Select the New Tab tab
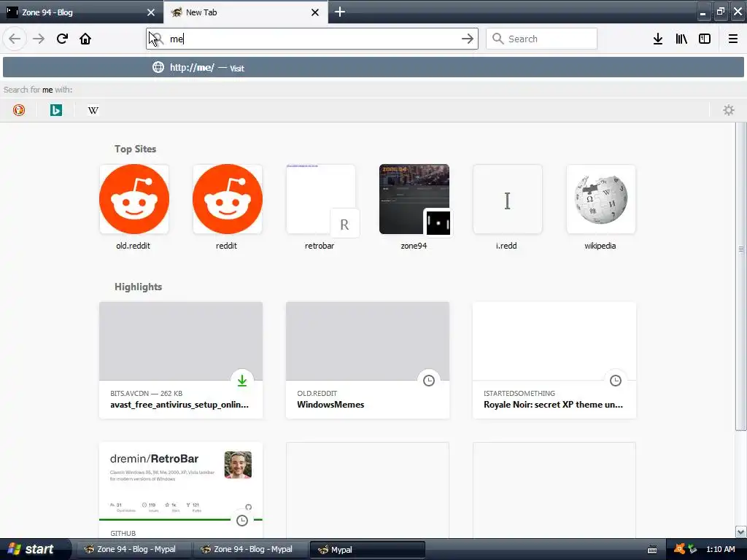The image size is (747, 560). click(x=245, y=12)
